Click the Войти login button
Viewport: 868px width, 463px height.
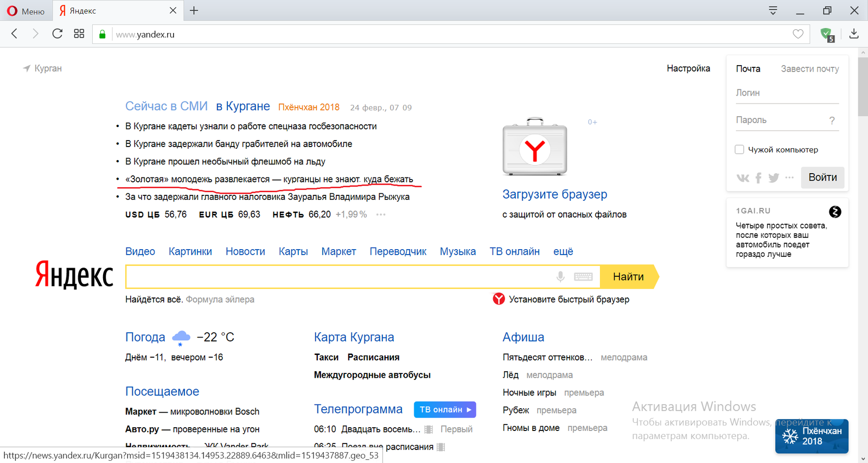click(822, 177)
